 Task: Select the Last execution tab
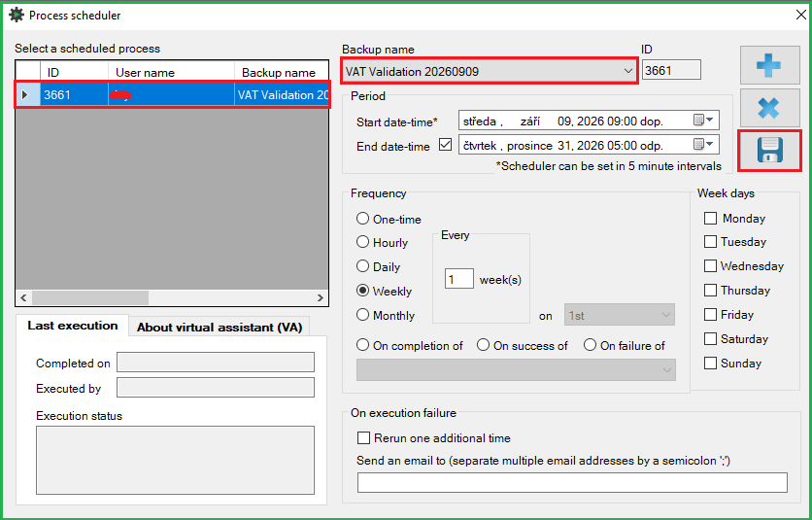point(73,326)
